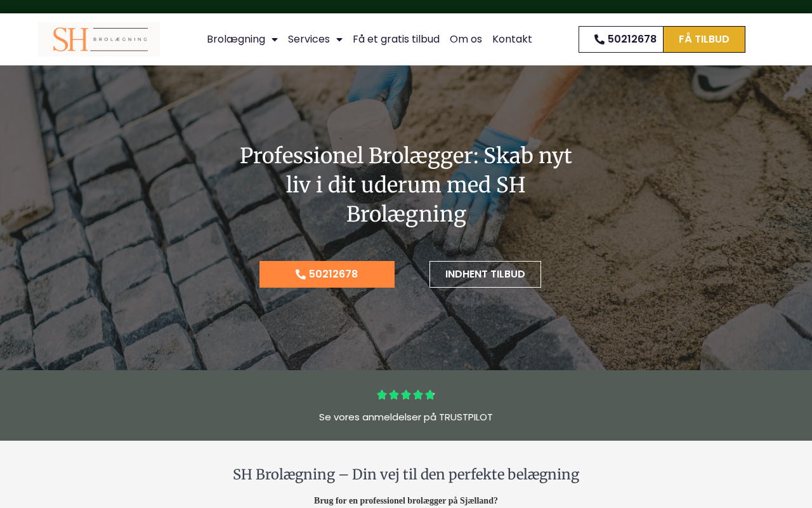Go to Få et gratis tilbud page

click(x=396, y=39)
